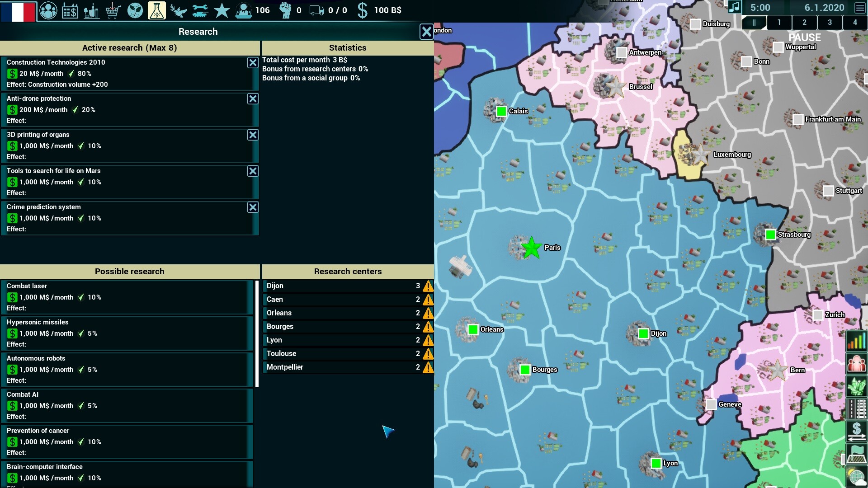
Task: Close the Research window
Action: 426,32
